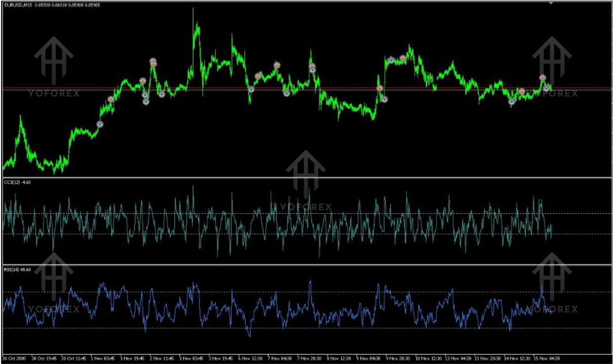Select the red sell marker nearest 1 Nov 03:45

pyautogui.click(x=111, y=99)
